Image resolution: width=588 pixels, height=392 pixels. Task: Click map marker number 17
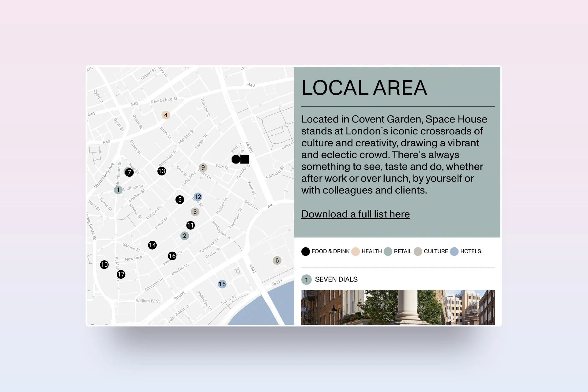point(121,274)
